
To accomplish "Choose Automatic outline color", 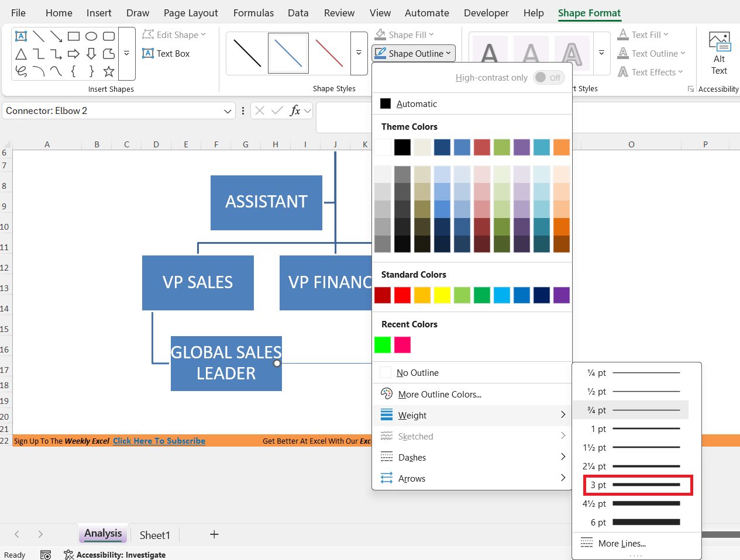I will tap(472, 103).
